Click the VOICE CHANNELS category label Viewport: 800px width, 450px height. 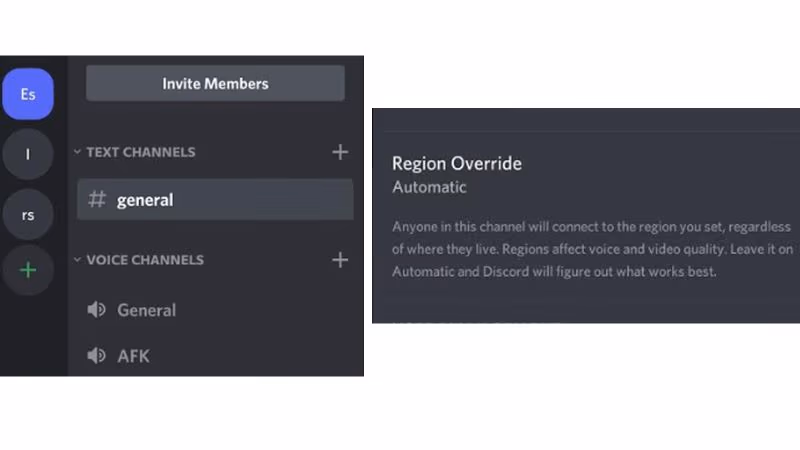(x=145, y=260)
